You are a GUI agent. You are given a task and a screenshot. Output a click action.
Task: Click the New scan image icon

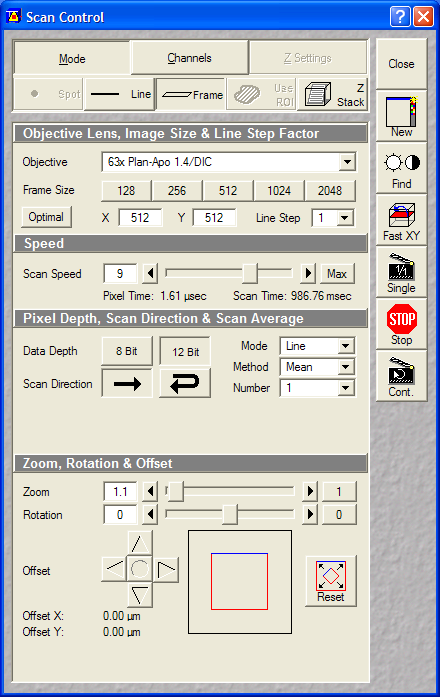tap(401, 116)
